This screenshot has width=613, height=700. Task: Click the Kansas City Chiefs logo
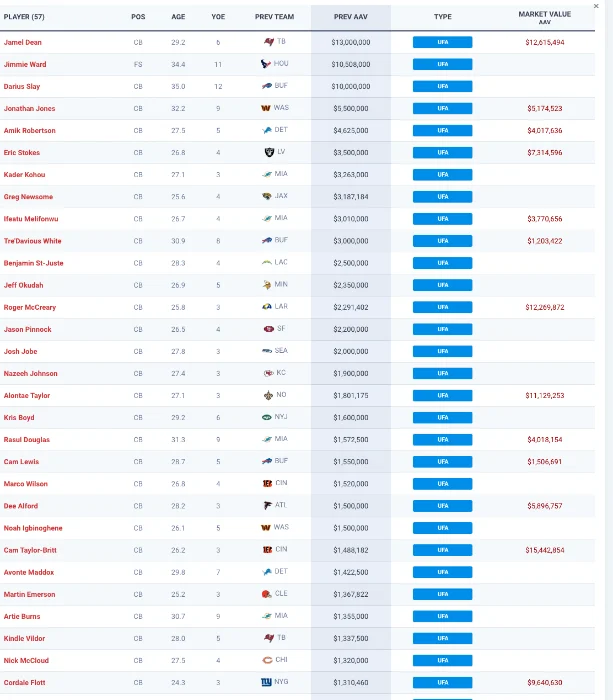267,373
